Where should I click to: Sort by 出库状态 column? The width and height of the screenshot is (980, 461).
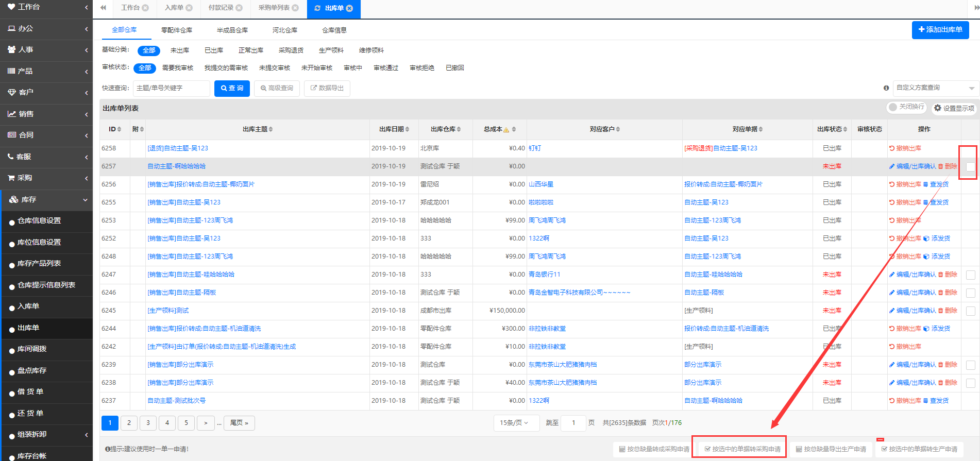click(845, 129)
